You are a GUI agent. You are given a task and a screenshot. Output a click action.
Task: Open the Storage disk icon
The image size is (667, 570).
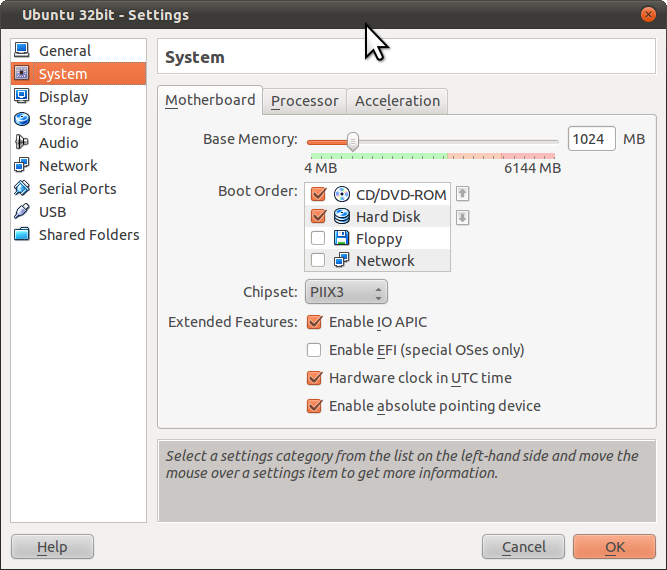coord(21,120)
